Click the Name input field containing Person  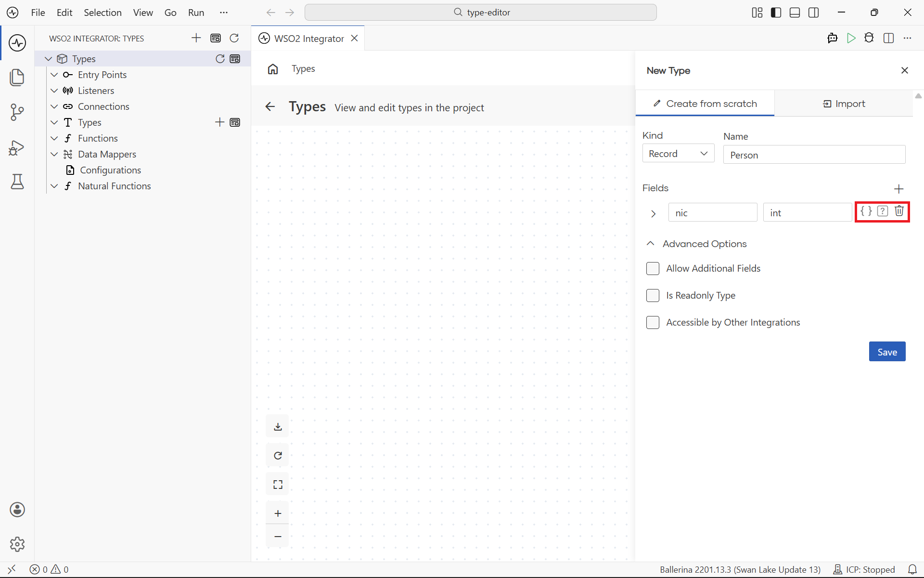(x=814, y=155)
